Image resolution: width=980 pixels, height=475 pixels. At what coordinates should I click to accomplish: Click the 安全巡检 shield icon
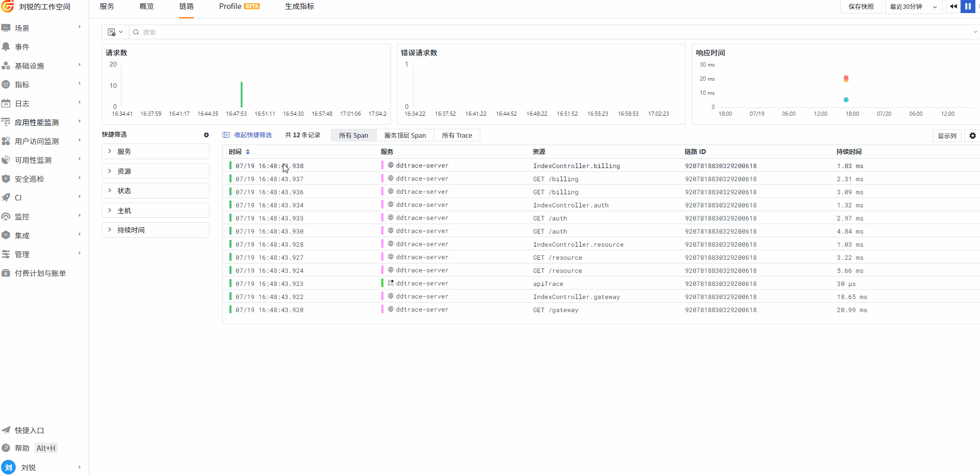6,179
